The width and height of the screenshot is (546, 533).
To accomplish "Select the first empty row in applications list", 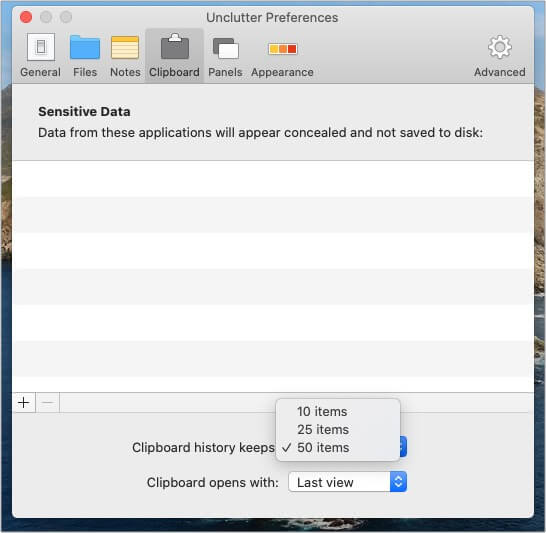I will click(x=273, y=179).
